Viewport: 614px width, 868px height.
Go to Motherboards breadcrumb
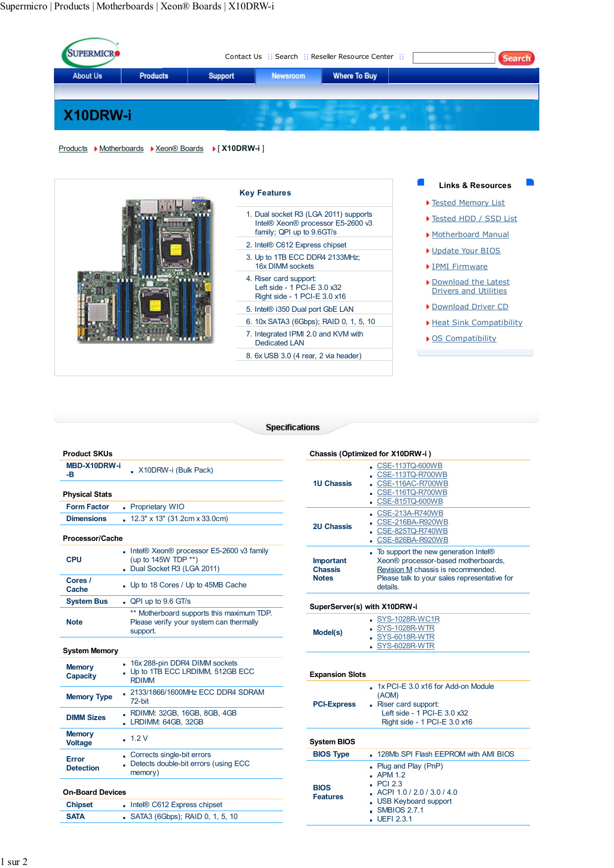pyautogui.click(x=121, y=148)
